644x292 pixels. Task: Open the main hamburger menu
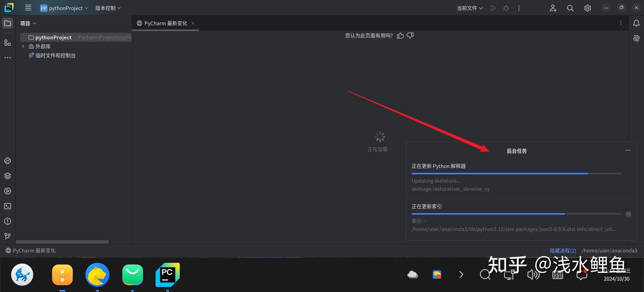click(28, 8)
